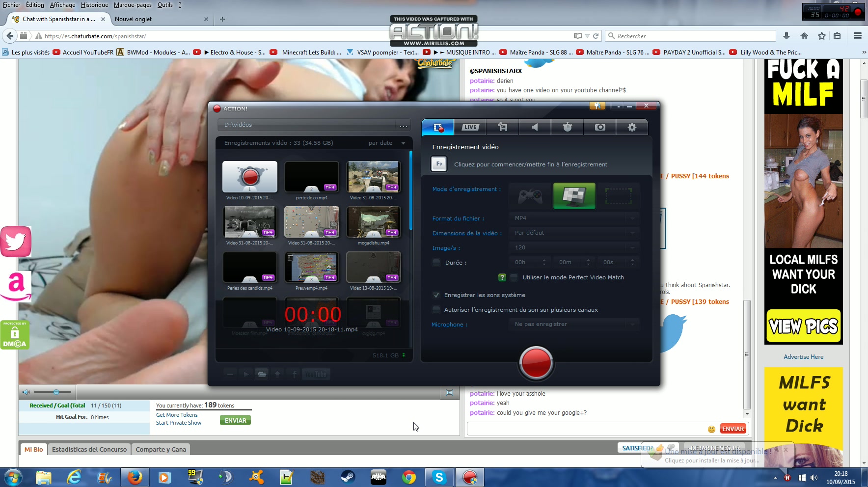The width and height of the screenshot is (868, 487).
Task: Launch Steam from the Windows taskbar
Action: (348, 477)
